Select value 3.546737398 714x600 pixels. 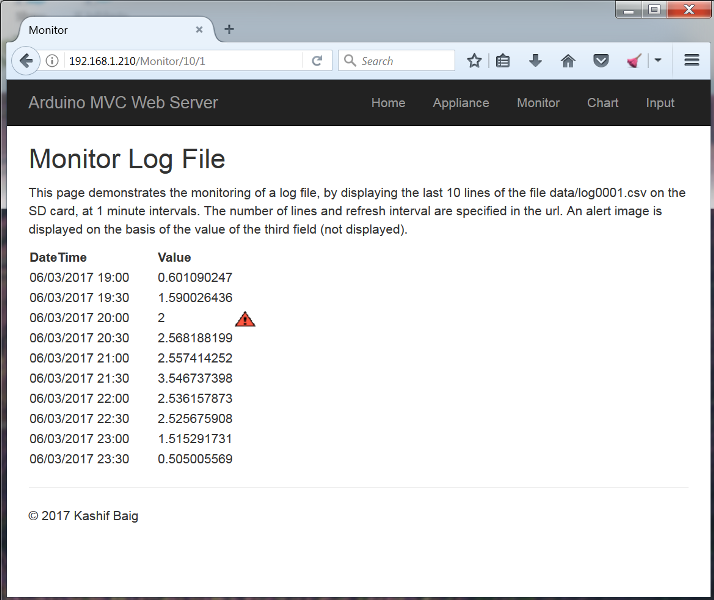pos(195,378)
